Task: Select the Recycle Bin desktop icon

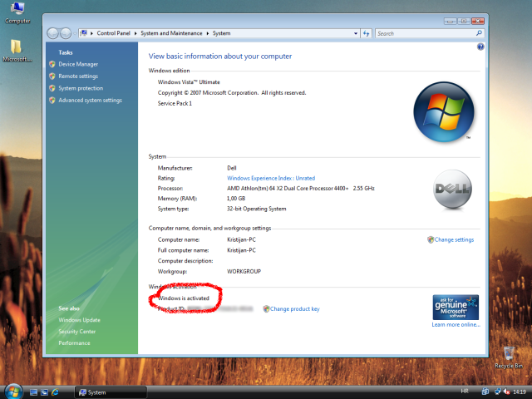Action: point(508,357)
